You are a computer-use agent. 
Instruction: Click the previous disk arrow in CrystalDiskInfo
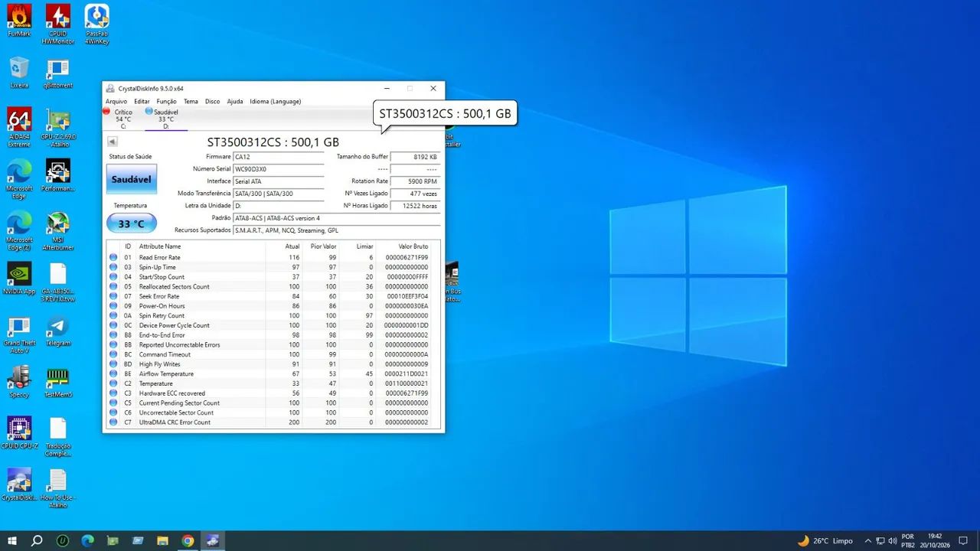pos(113,142)
